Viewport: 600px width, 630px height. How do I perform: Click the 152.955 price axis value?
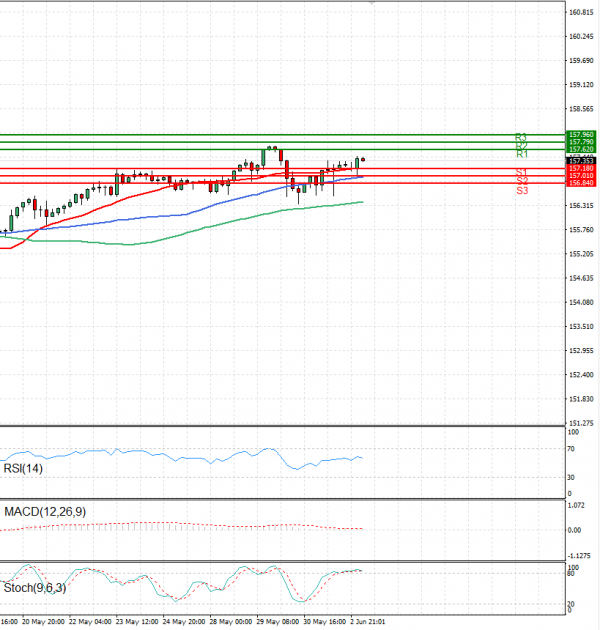tap(581, 351)
